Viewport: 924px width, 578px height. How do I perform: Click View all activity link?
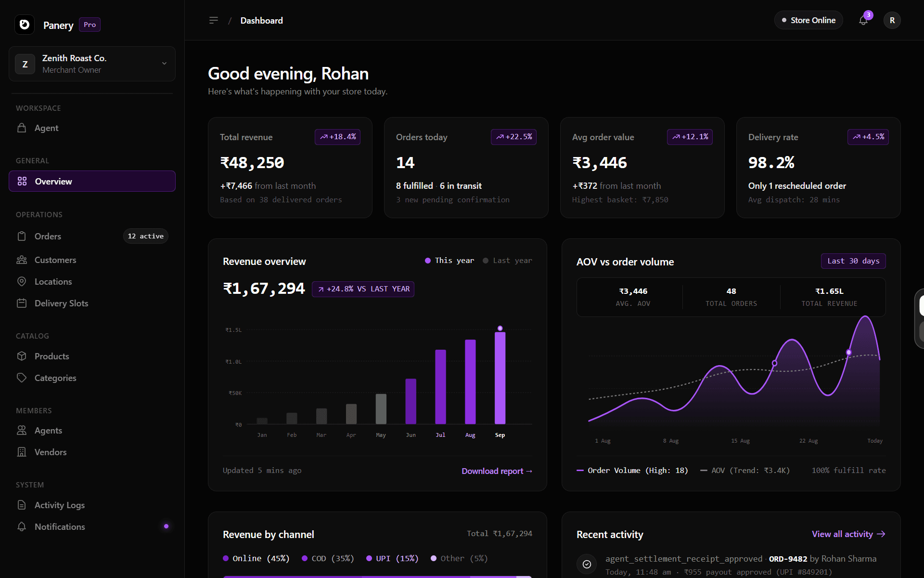click(x=848, y=534)
